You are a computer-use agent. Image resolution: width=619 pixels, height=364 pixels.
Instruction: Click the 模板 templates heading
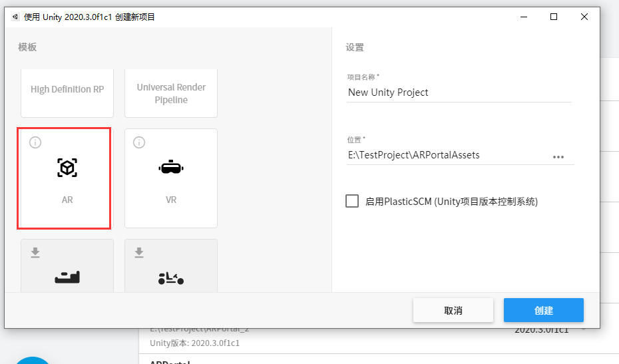[x=27, y=47]
